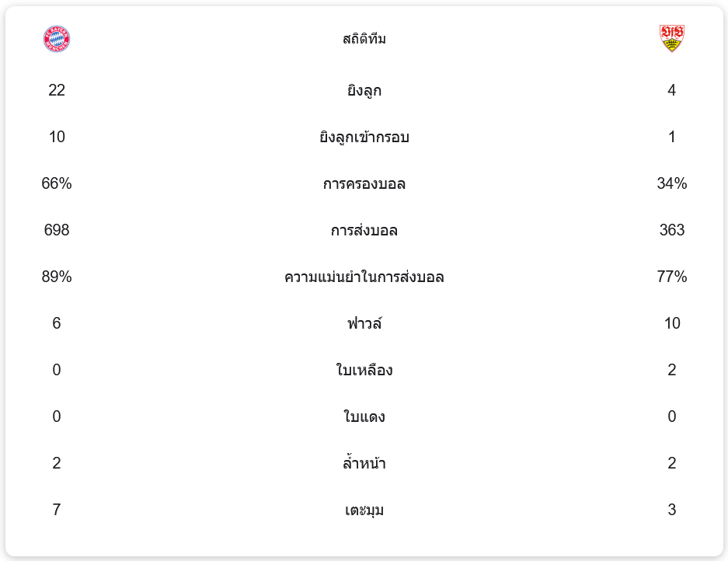This screenshot has height=561, width=728.
Task: Click the ยิงลูก stat label
Action: [364, 91]
